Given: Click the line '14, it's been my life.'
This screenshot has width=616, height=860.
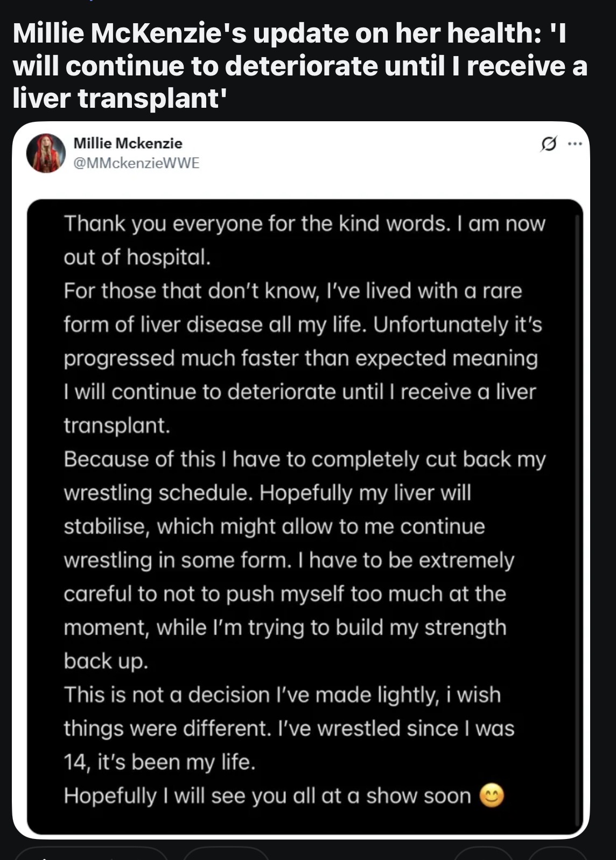Looking at the screenshot, I should [160, 762].
